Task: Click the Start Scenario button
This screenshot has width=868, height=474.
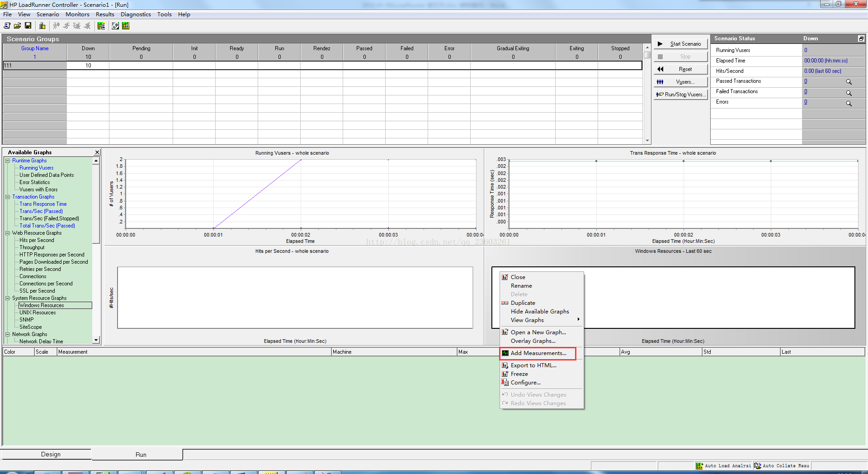Action: click(x=681, y=44)
